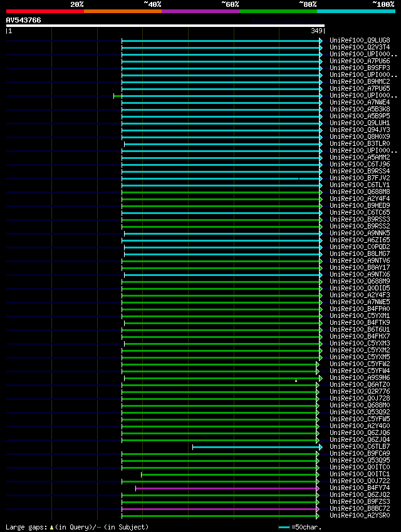Open the hit UniRef100_A7PU66

tap(360, 61)
